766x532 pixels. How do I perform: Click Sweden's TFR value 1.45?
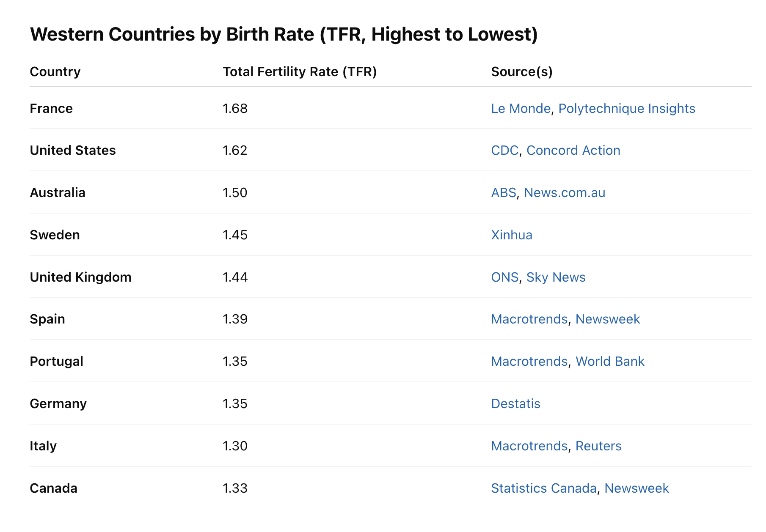tap(235, 235)
